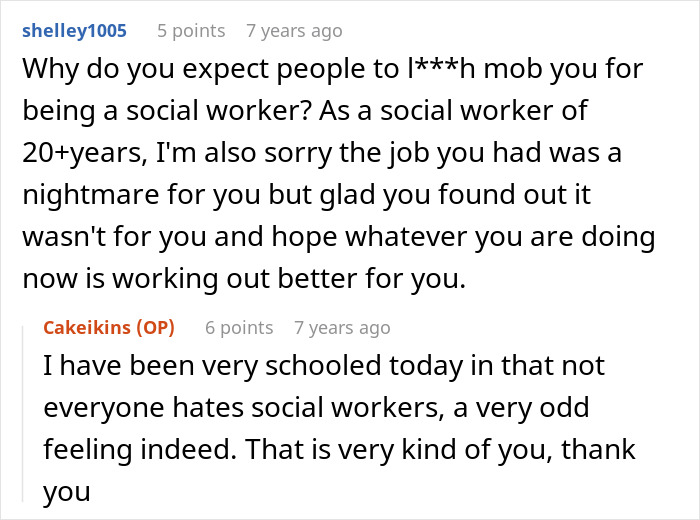Click the final word 'you' ending Cakeikins' reply
The width and height of the screenshot is (700, 520).
67,493
